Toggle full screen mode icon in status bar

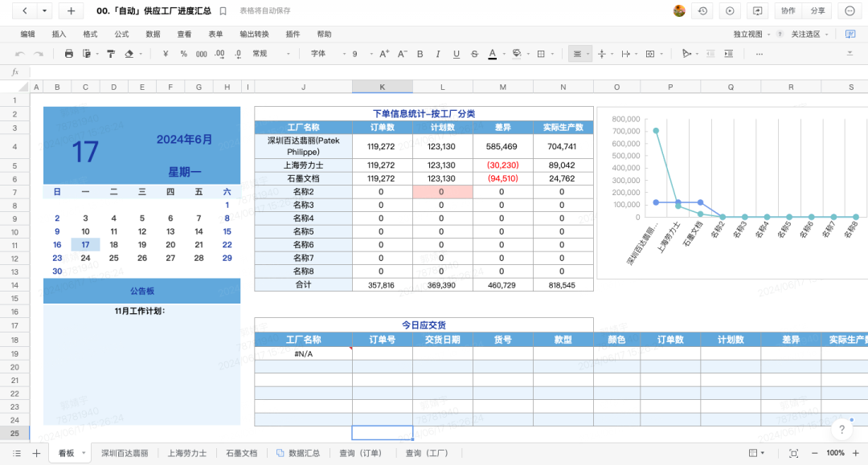[793, 454]
